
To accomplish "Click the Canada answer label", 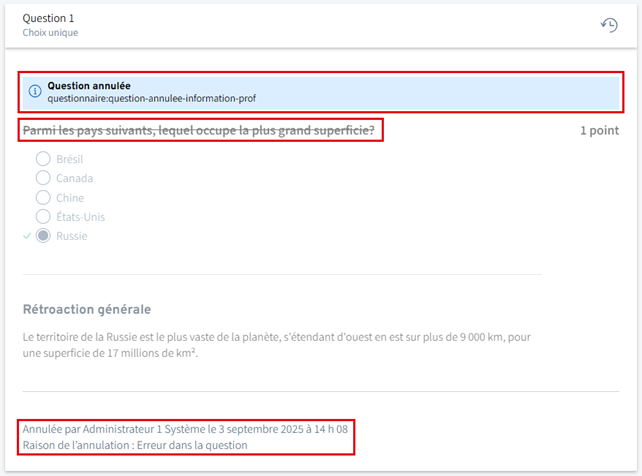I will click(74, 178).
